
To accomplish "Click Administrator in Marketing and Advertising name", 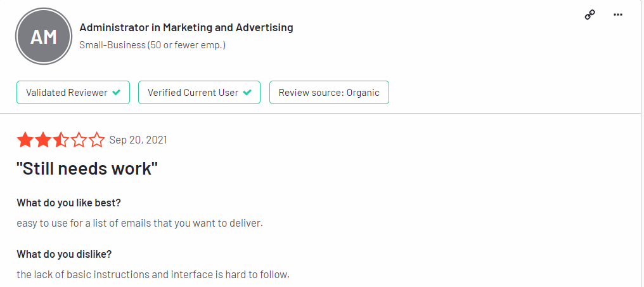I will pos(186,27).
